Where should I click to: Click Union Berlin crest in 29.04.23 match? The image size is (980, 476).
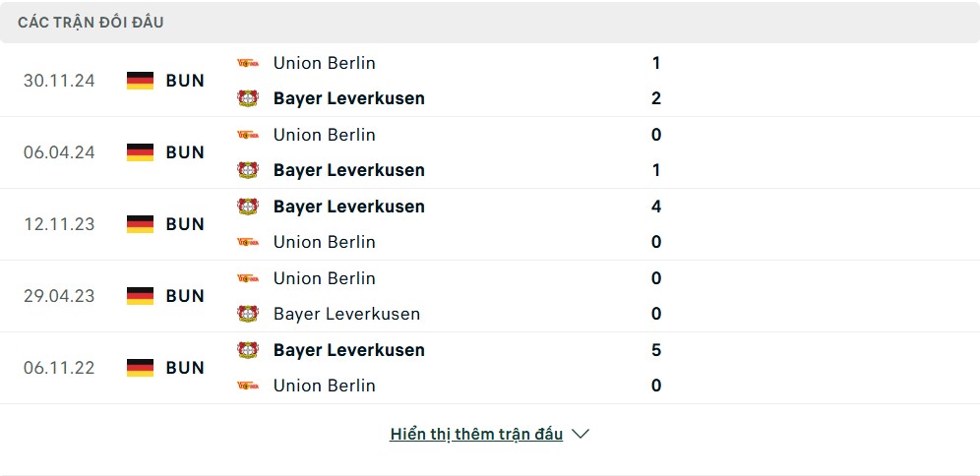tap(248, 278)
